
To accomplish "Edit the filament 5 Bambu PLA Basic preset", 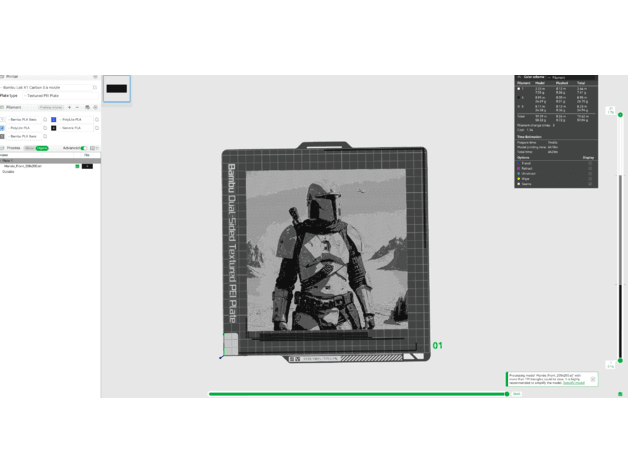I will coord(45,136).
